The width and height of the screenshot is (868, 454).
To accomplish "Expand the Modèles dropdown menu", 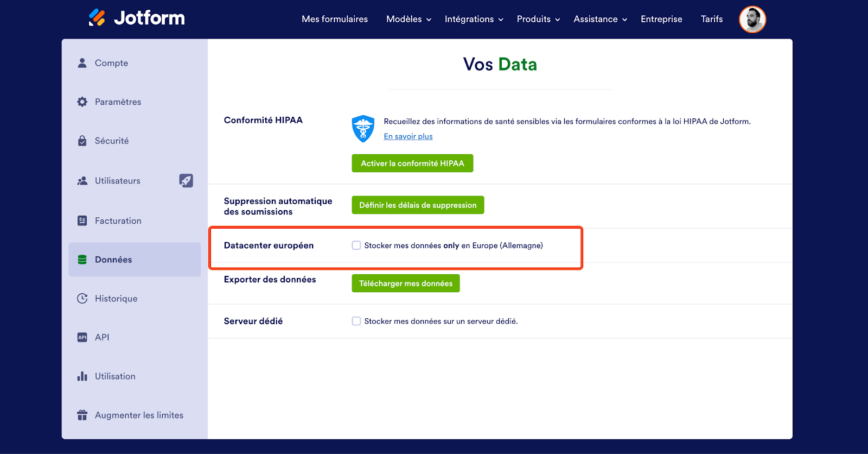I will pos(409,20).
